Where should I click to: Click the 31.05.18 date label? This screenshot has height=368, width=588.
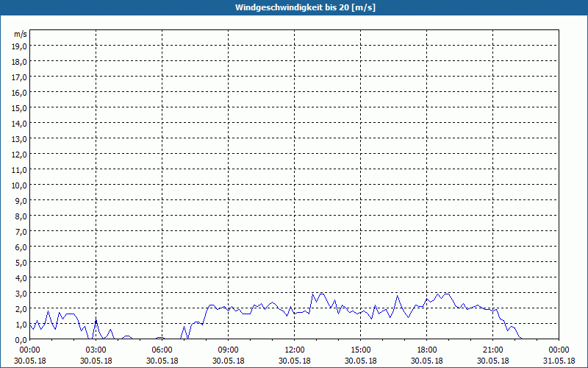[x=559, y=361]
